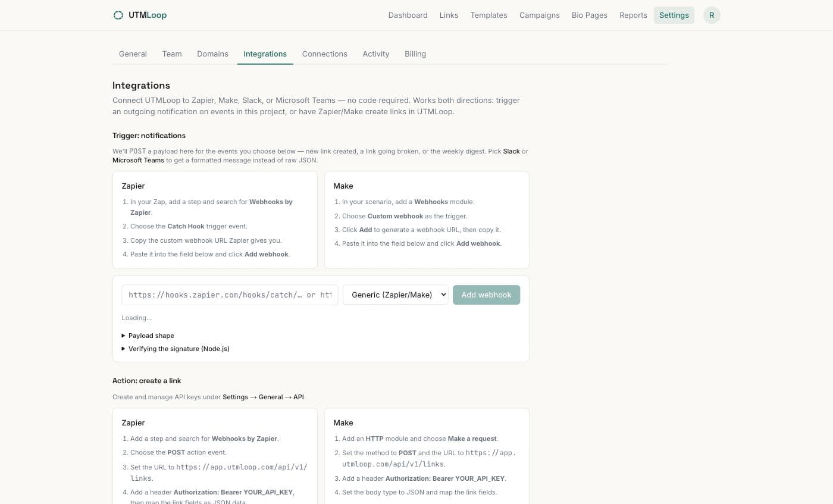Click the Add webhook button
The width and height of the screenshot is (833, 504).
coord(486,295)
